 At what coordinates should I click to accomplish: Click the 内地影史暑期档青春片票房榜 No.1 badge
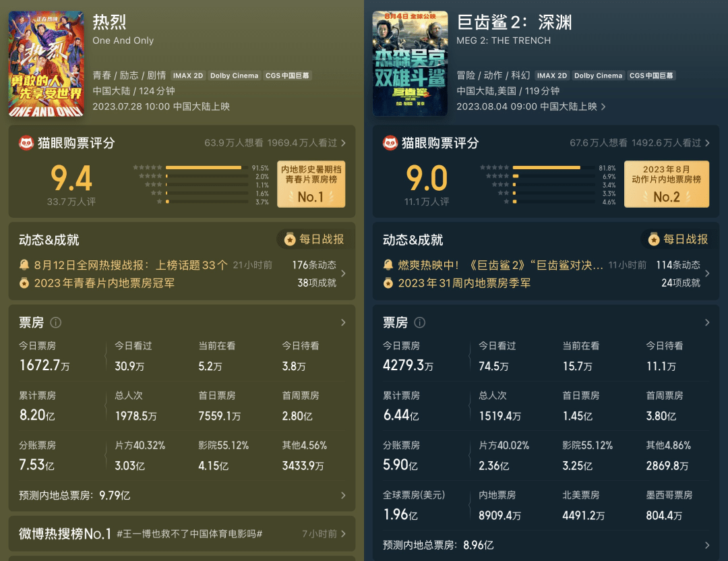(x=311, y=185)
